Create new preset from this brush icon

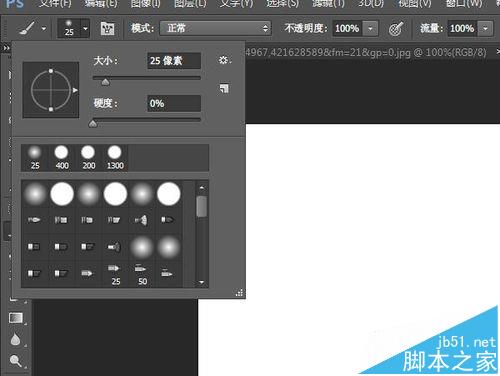(x=224, y=88)
